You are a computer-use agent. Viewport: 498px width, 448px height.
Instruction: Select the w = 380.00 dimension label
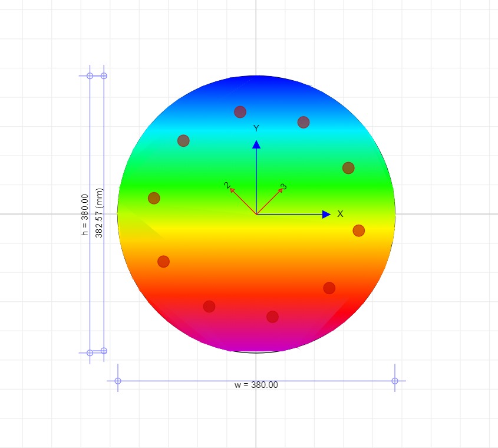tap(256, 385)
